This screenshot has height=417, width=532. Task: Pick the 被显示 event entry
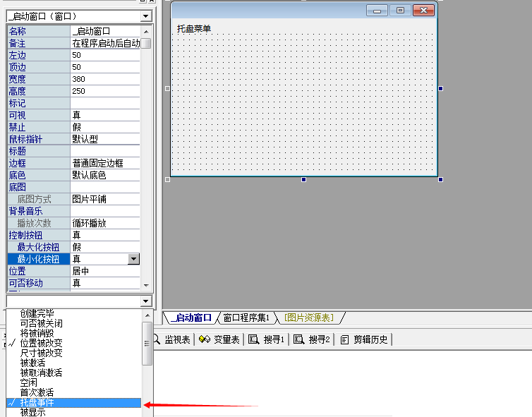tap(73, 412)
